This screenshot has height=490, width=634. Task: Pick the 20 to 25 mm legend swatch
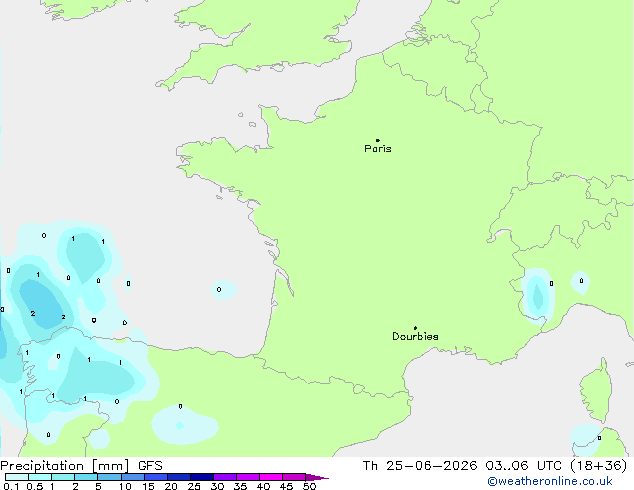[x=178, y=477]
